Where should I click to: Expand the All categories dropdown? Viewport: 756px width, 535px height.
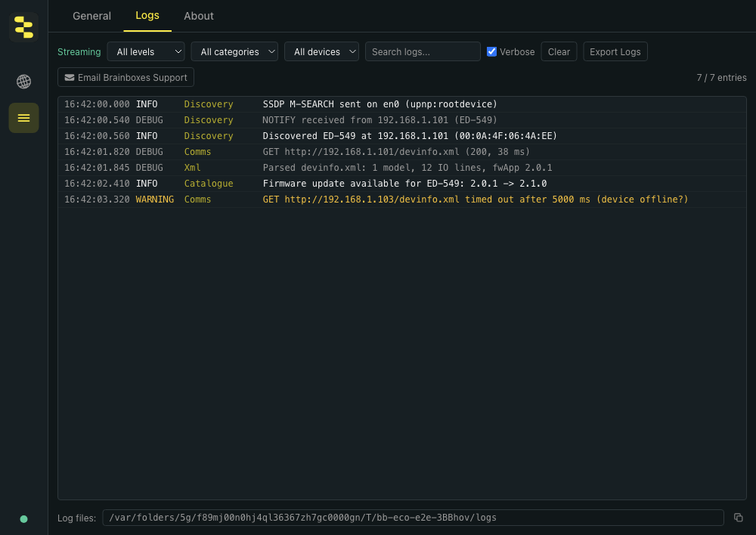(x=234, y=51)
